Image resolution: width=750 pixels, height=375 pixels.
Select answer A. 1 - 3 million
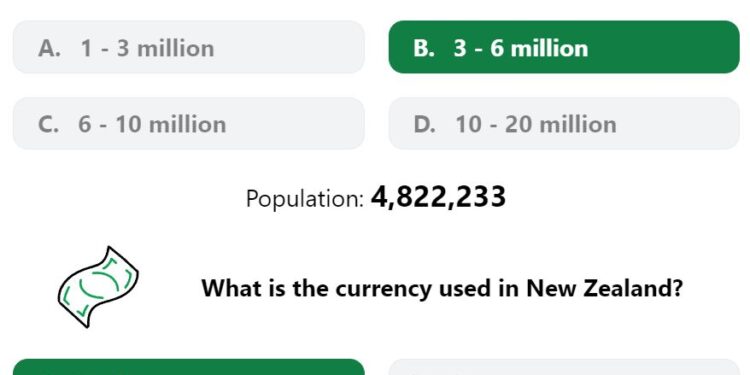pos(188,47)
